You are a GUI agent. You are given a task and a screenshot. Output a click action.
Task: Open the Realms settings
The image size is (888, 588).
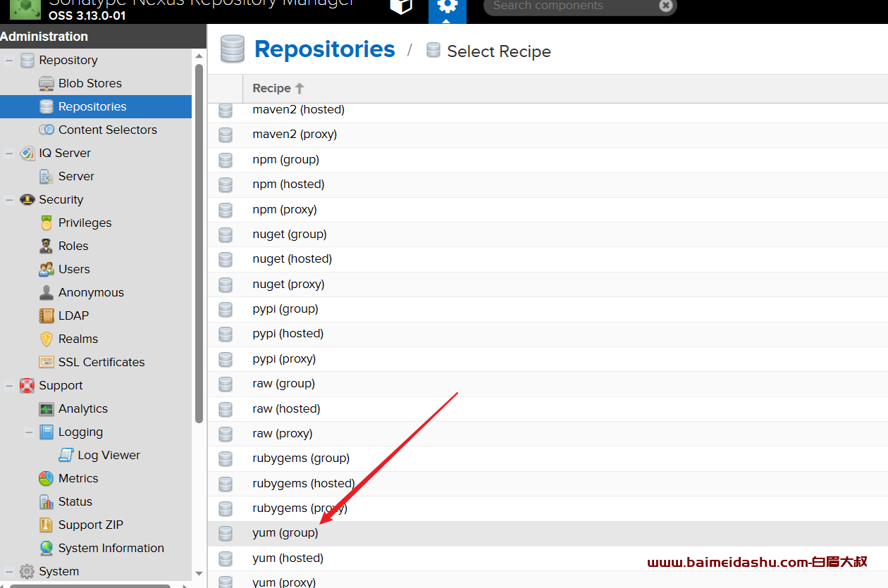(x=78, y=339)
